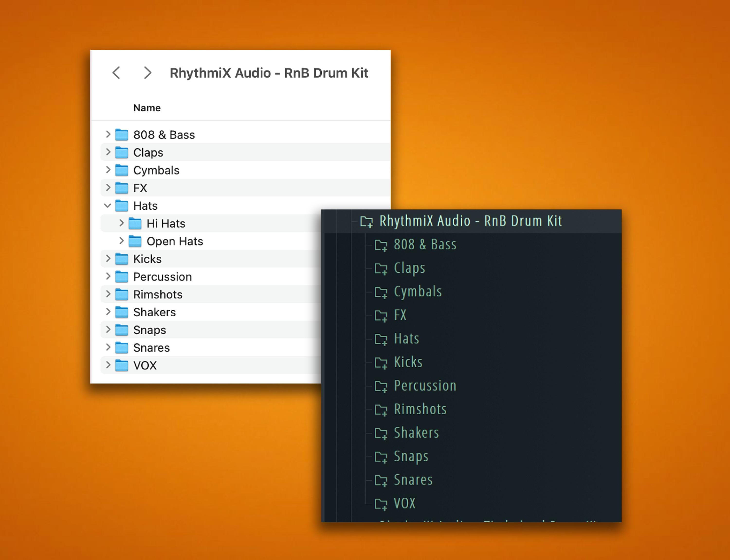Click the Name column header in Finder
Viewport: 730px width, 560px height.
[147, 108]
